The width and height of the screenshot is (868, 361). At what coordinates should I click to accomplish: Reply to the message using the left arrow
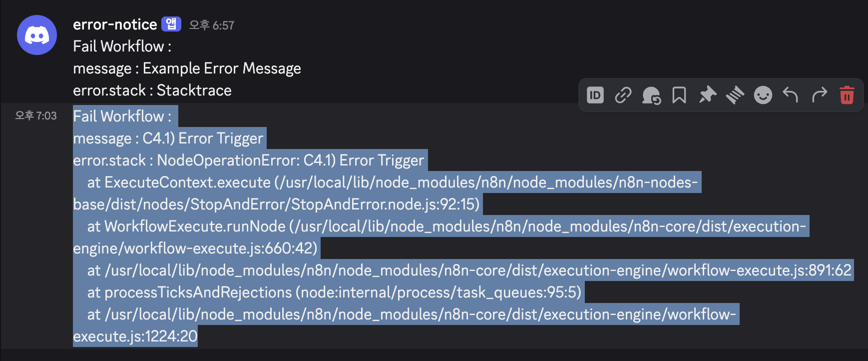click(x=791, y=95)
